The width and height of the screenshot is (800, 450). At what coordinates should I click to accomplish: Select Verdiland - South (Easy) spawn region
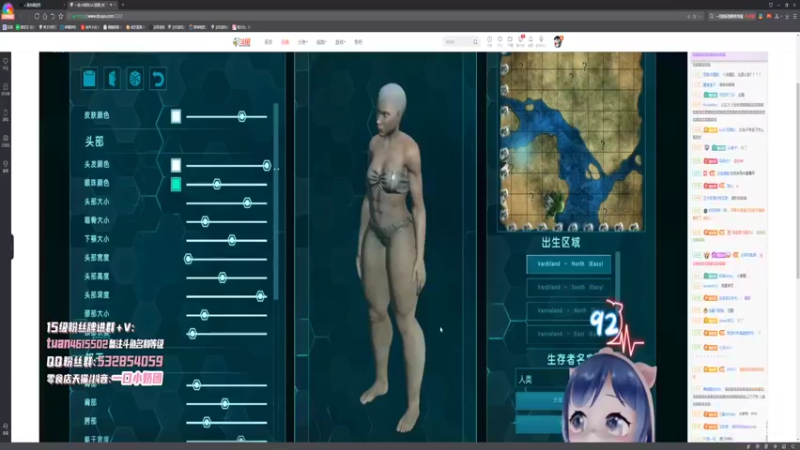(x=569, y=288)
